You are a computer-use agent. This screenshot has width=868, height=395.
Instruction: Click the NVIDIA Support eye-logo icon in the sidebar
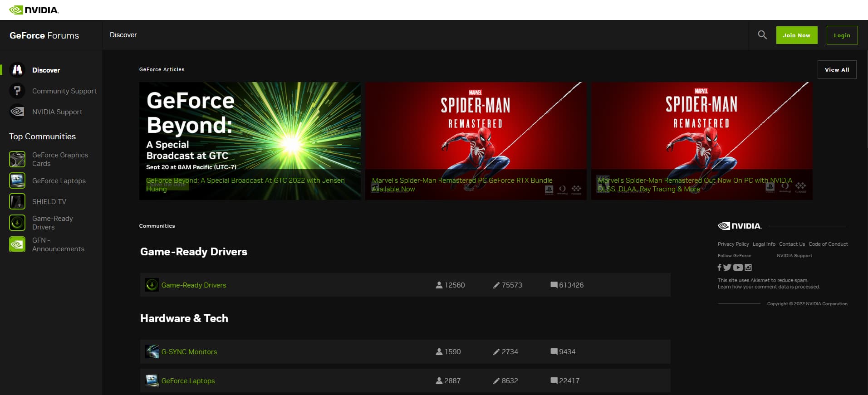pos(17,112)
